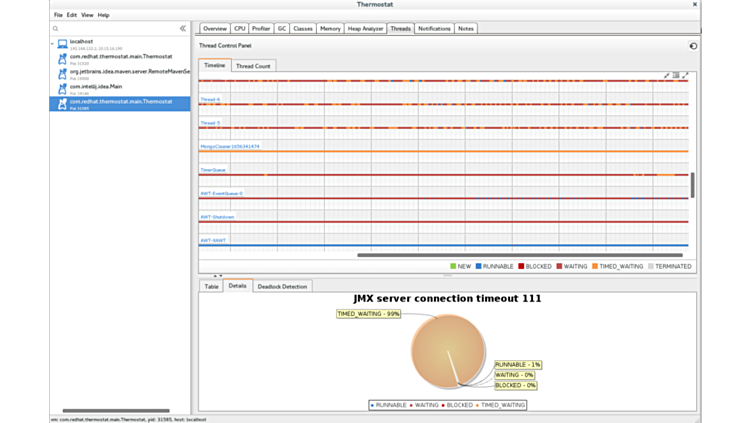Image resolution: width=752 pixels, height=423 pixels.
Task: Click the localhost computer icon
Action: (61, 44)
